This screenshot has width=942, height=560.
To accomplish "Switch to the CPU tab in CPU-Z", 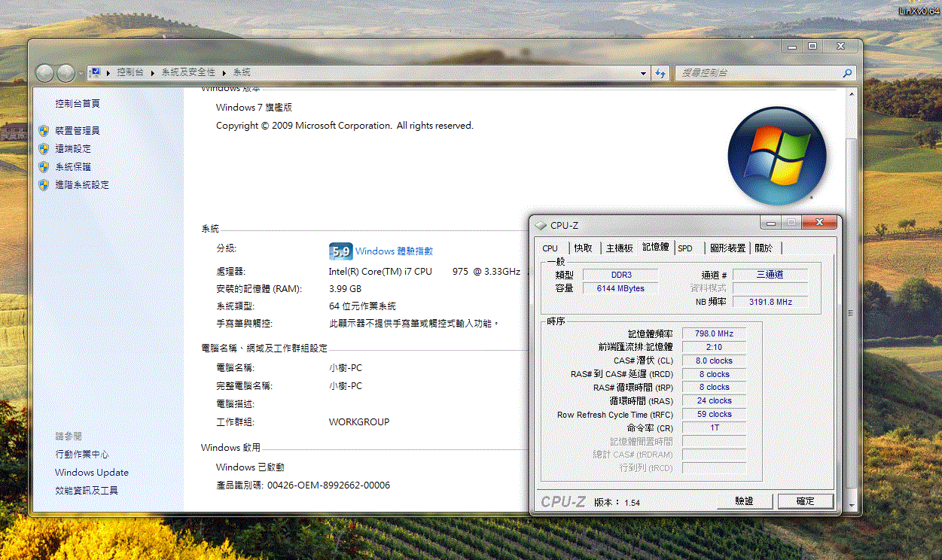I will 550,248.
